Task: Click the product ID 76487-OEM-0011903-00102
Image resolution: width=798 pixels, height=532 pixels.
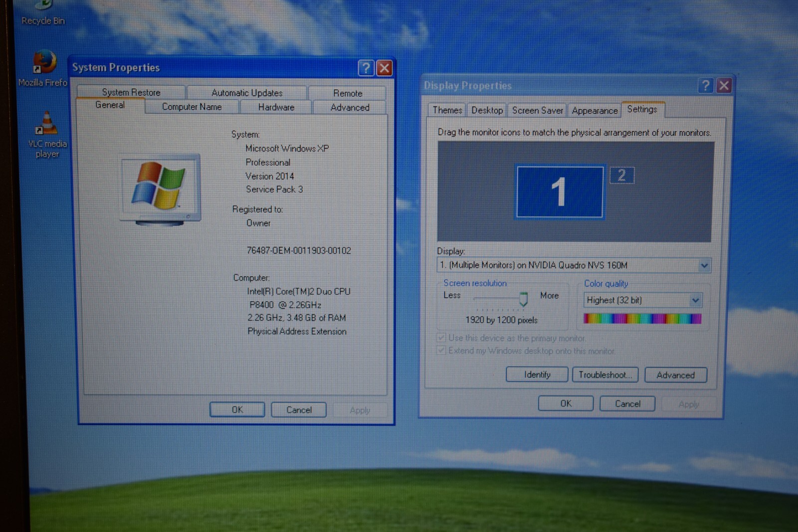Action: pyautogui.click(x=299, y=250)
